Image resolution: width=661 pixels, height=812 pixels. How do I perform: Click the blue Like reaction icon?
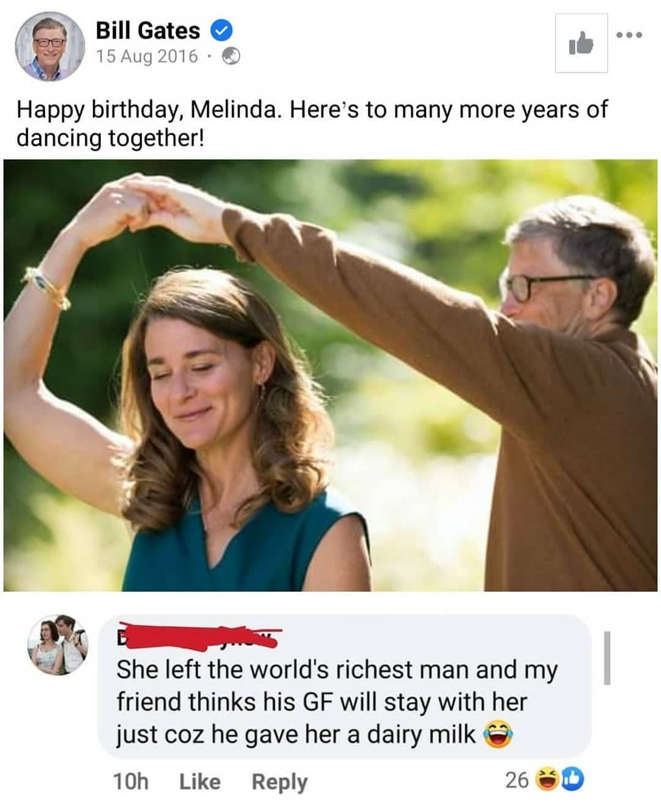click(573, 779)
